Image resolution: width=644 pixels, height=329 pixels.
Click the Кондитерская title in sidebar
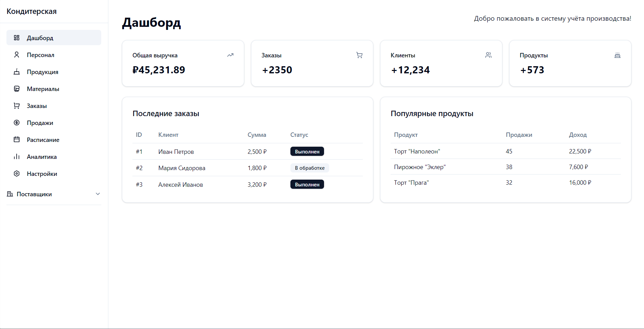32,12
